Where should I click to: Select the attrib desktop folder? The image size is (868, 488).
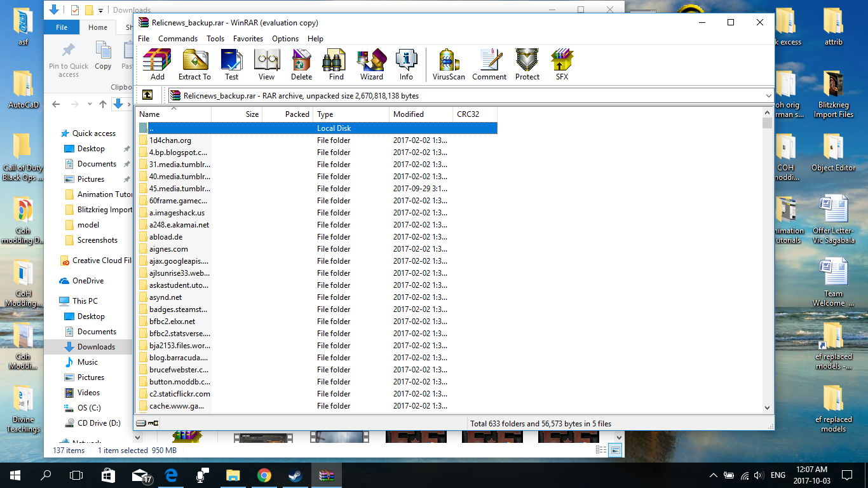[x=833, y=27]
